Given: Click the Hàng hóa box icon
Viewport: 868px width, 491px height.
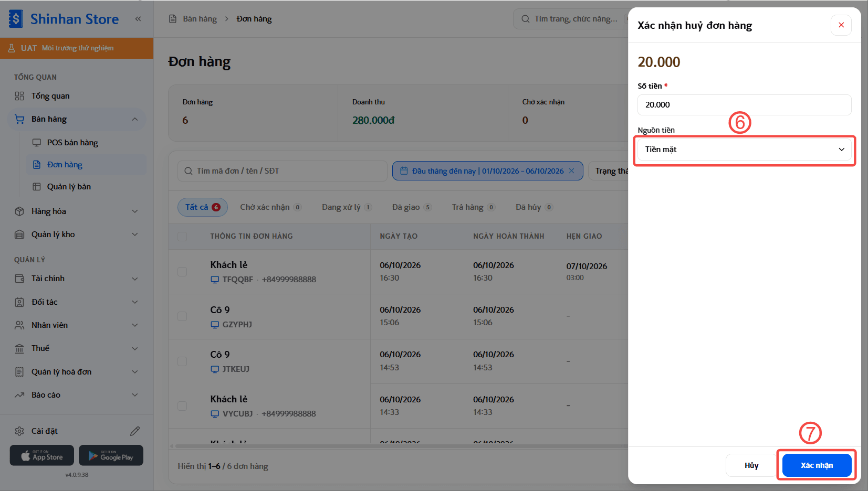Looking at the screenshot, I should pos(19,211).
